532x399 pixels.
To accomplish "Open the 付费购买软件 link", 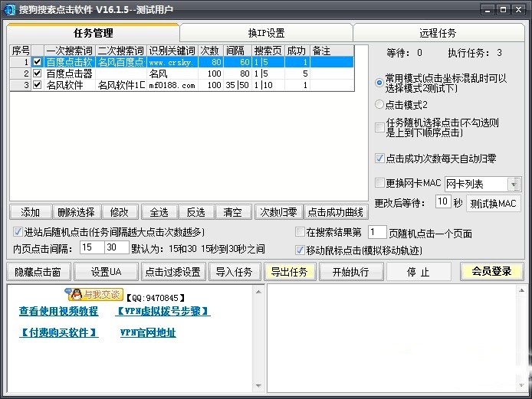I will pyautogui.click(x=58, y=333).
